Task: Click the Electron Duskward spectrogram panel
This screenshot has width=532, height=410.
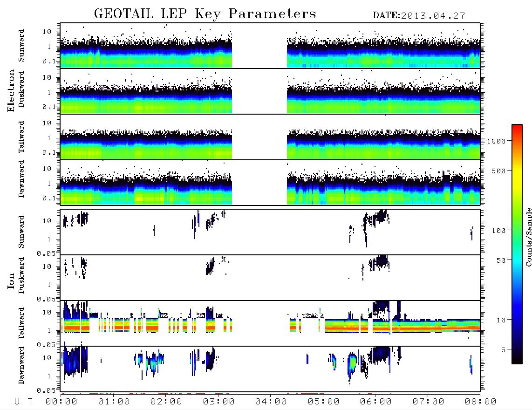Action: point(270,91)
